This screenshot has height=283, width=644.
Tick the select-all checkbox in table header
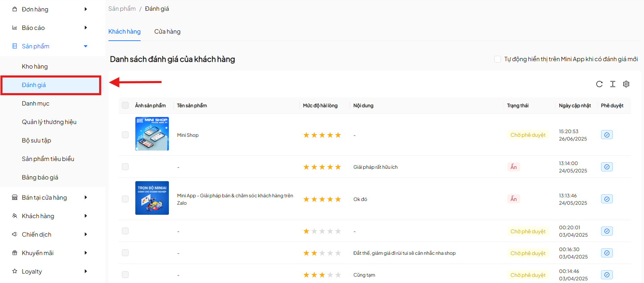click(125, 105)
